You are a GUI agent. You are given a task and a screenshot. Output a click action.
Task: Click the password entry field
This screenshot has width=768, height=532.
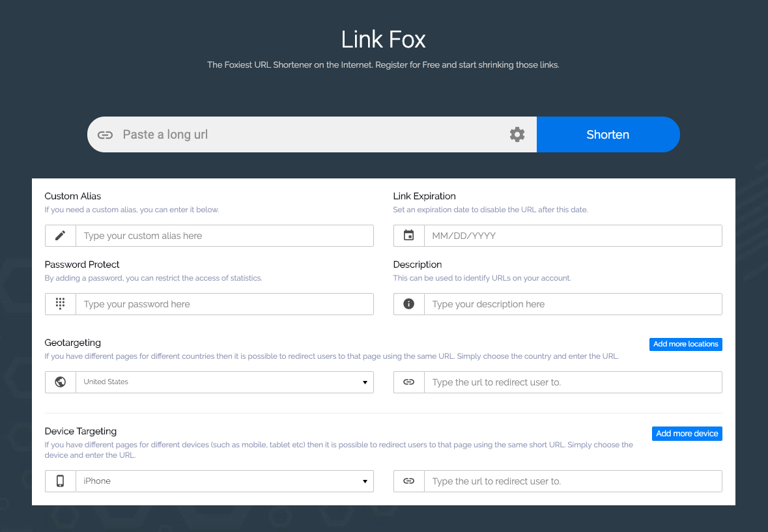click(x=225, y=303)
